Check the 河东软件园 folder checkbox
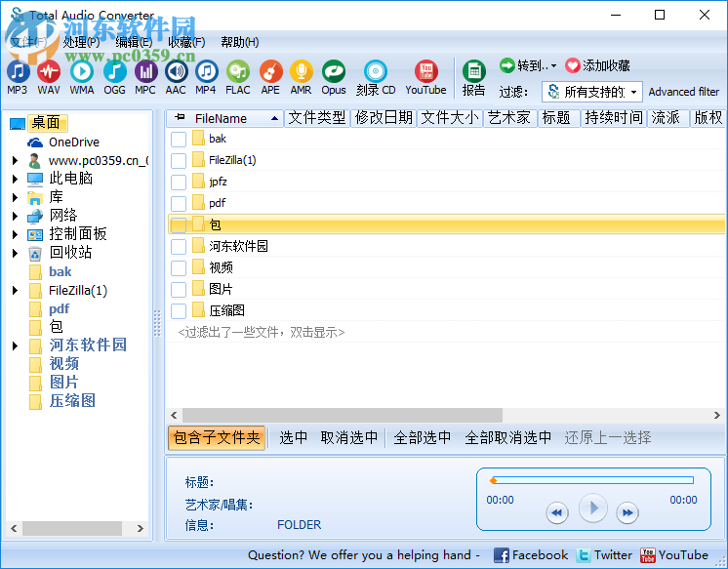728x569 pixels. click(179, 247)
